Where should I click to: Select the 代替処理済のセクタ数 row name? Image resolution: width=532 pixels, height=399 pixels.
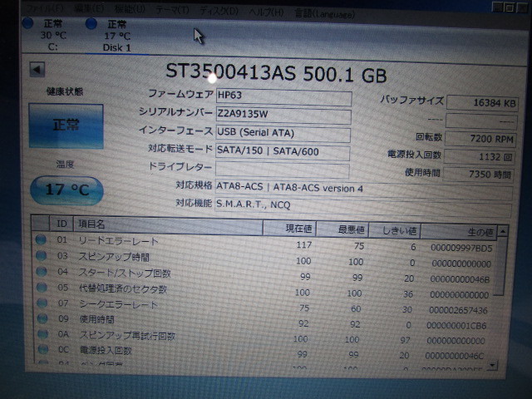pyautogui.click(x=123, y=288)
